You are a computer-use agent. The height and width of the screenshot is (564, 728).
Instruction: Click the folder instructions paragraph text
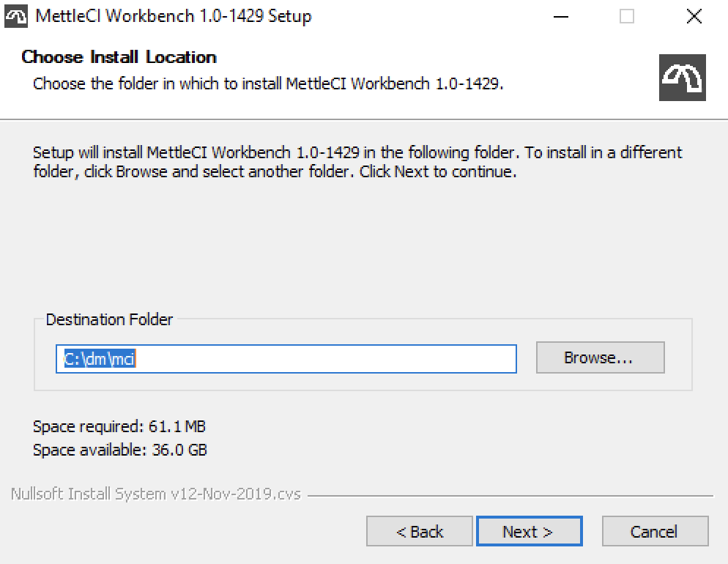[x=357, y=162]
